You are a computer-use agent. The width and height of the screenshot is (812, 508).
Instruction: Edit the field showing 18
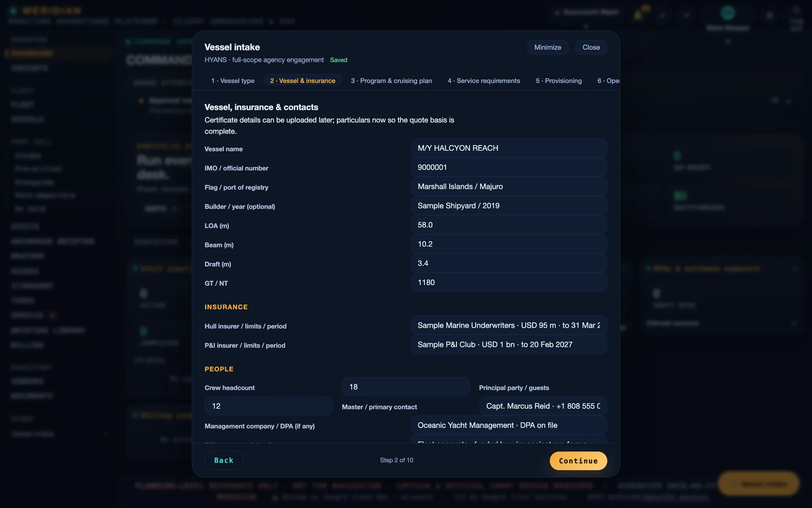406,387
